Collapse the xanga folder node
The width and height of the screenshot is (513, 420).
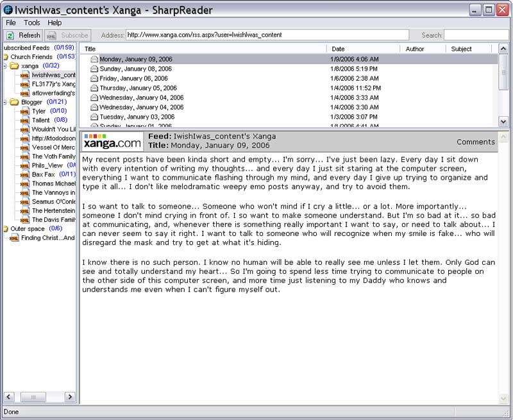[5, 66]
